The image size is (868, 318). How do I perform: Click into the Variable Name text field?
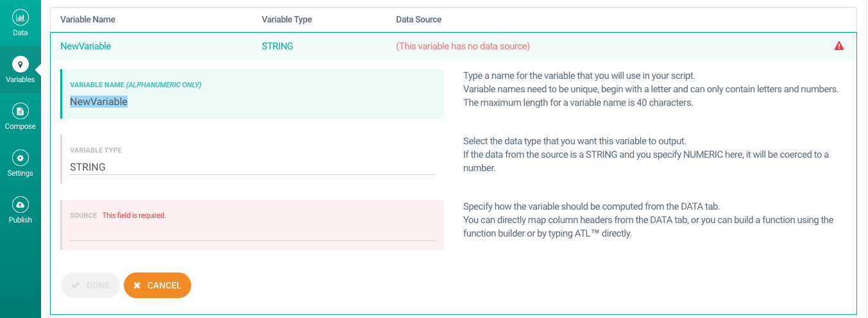point(252,102)
